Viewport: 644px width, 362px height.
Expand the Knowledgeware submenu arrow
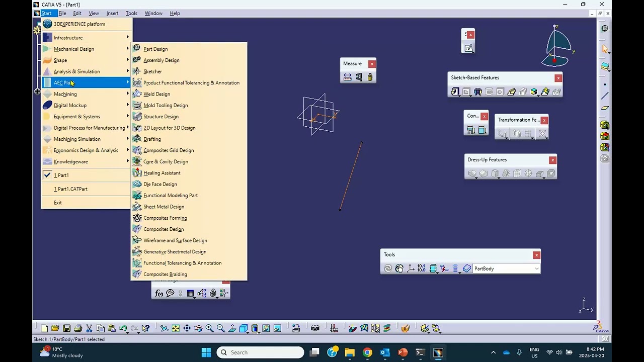(x=128, y=161)
